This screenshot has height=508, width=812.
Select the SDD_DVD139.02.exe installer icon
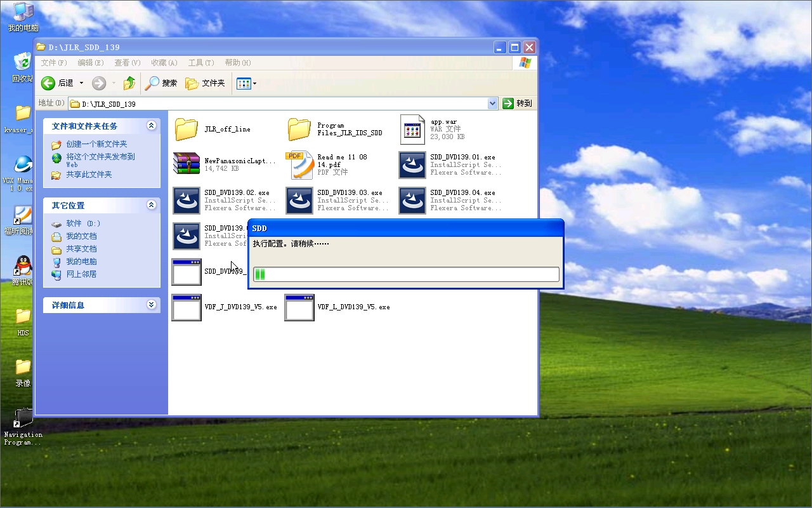(187, 201)
